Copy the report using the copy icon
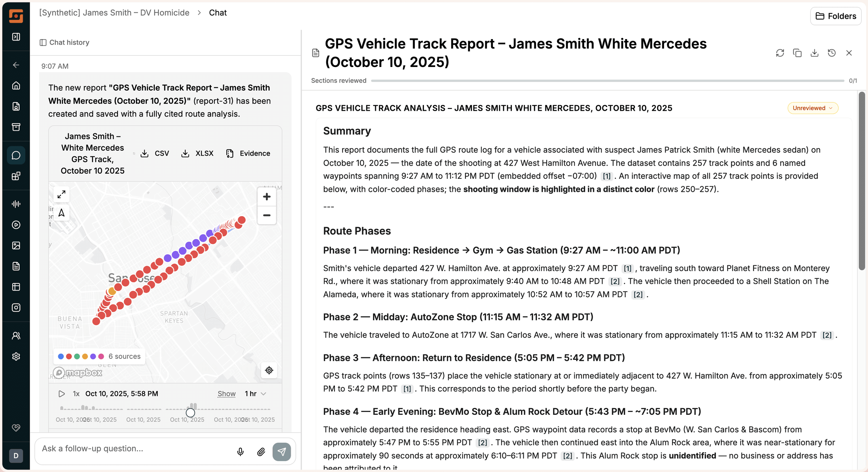Image resolution: width=868 pixels, height=472 pixels. [797, 53]
